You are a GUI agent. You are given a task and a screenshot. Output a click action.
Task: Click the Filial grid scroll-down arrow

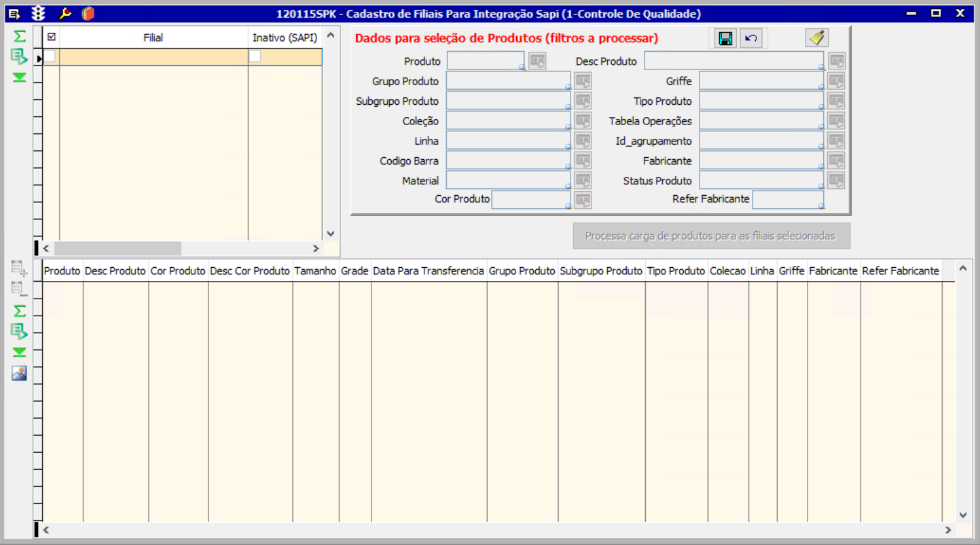[330, 234]
